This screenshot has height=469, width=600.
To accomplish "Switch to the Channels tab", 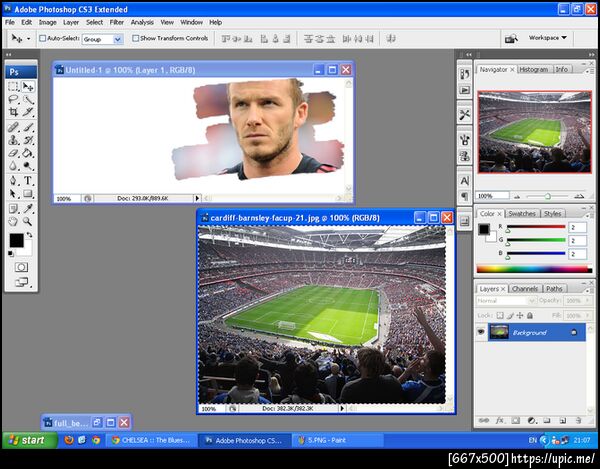I will tap(525, 289).
